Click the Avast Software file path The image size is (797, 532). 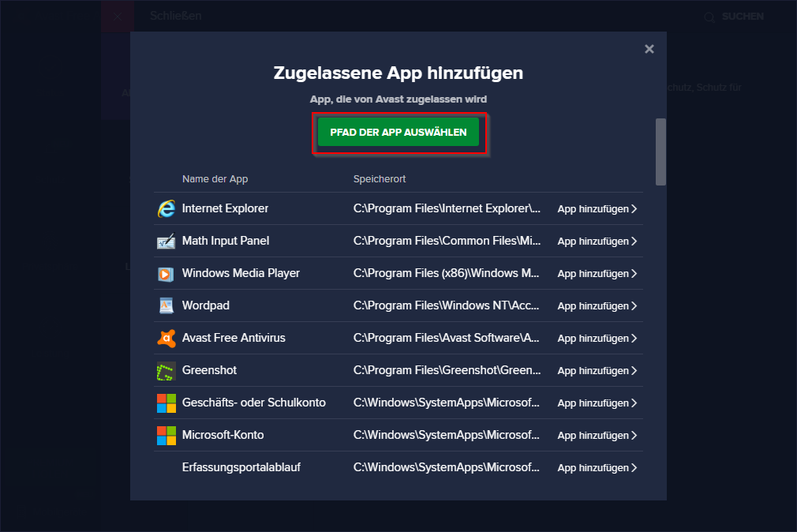coord(447,338)
